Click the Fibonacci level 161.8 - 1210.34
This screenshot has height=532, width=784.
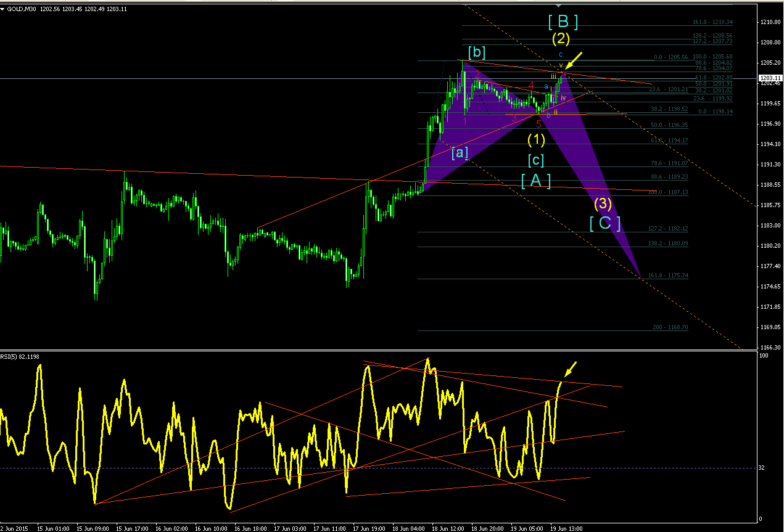712,22
